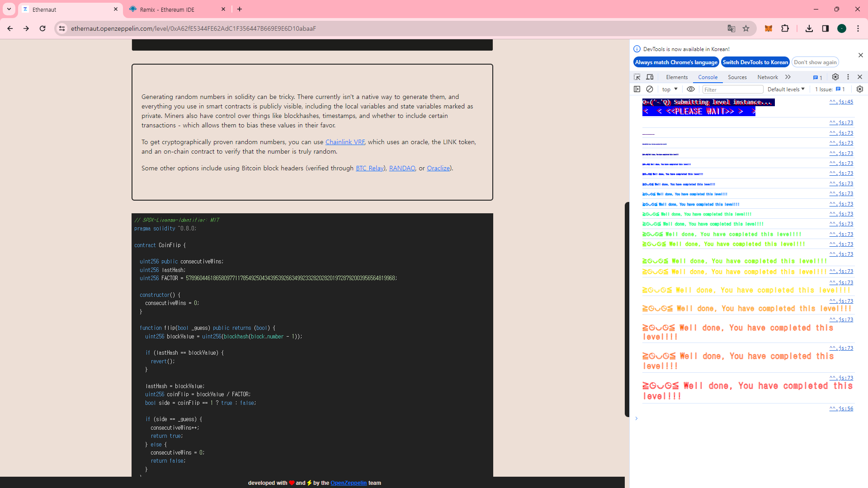This screenshot has width=868, height=488.
Task: Open the RANDAO link
Action: 402,168
